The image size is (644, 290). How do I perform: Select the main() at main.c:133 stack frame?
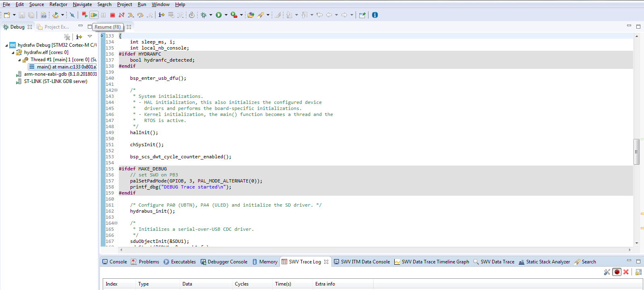pos(62,67)
